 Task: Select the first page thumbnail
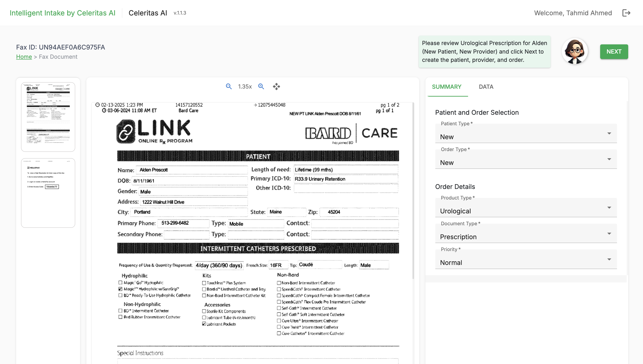coord(48,117)
